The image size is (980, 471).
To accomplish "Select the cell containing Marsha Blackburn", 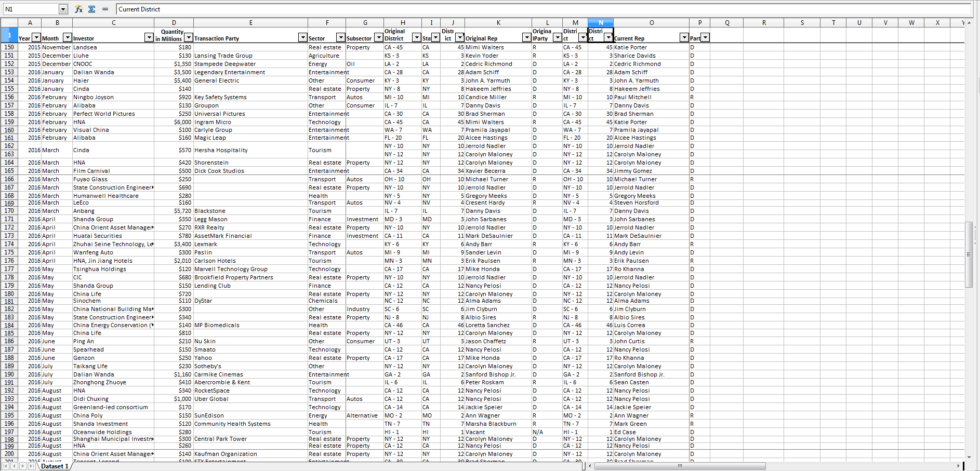I will click(x=498, y=424).
